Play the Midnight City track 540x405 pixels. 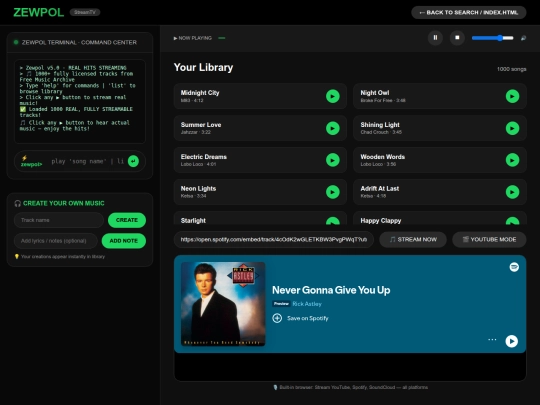(x=333, y=96)
